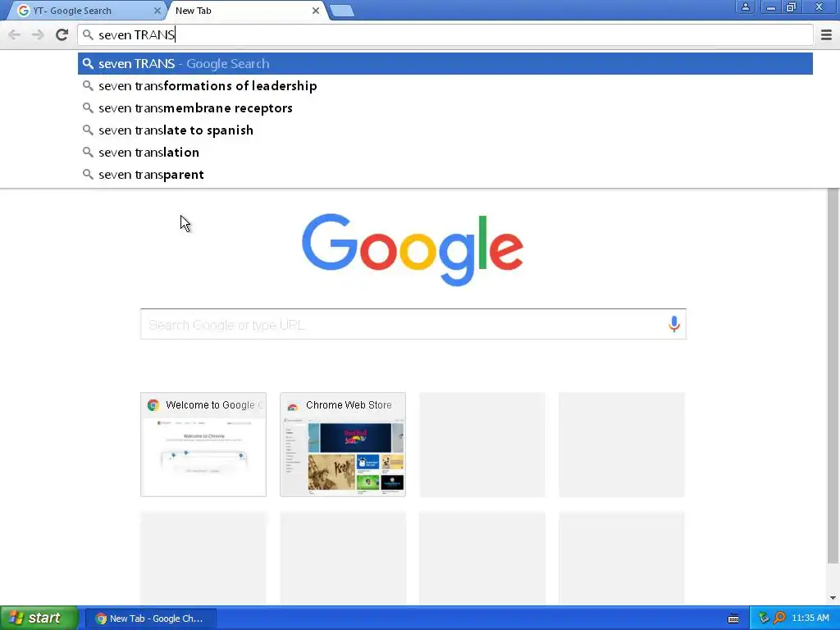This screenshot has width=840, height=630.
Task: Click the Chrome favicon on Welcome thumbnail
Action: click(153, 405)
